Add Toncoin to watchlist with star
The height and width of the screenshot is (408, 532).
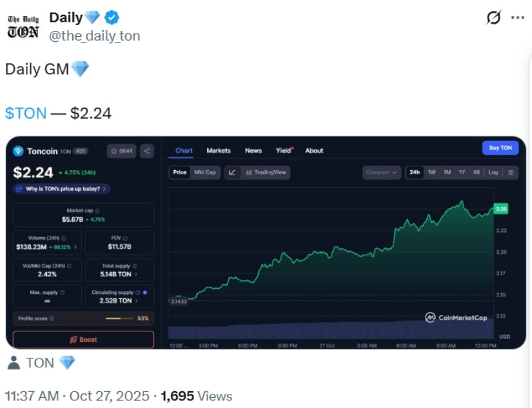[121, 151]
